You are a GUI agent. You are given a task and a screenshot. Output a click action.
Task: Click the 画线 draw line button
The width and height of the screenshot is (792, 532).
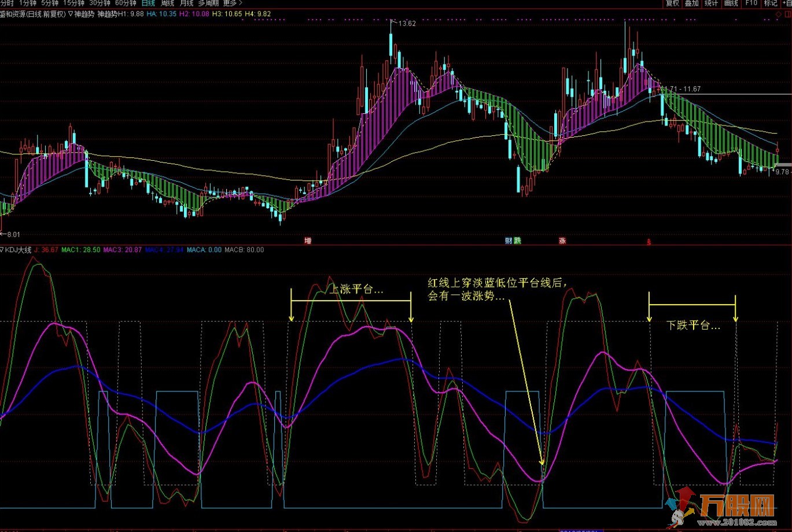[x=731, y=3]
